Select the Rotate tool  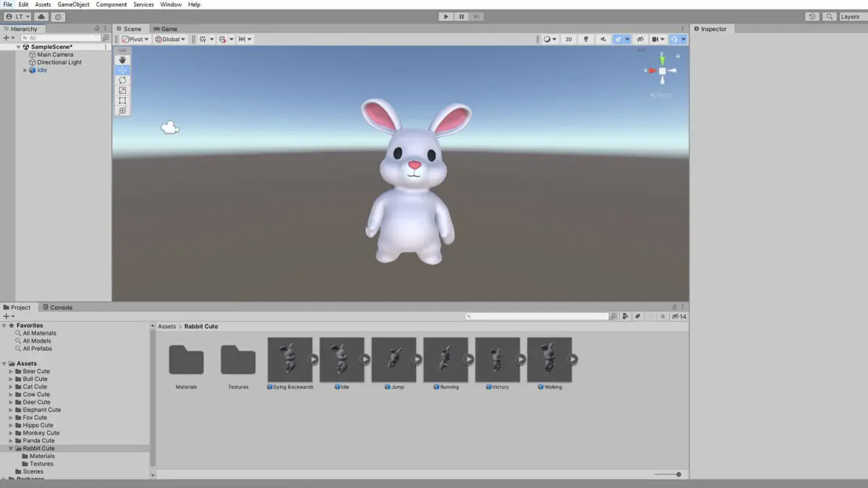[122, 80]
